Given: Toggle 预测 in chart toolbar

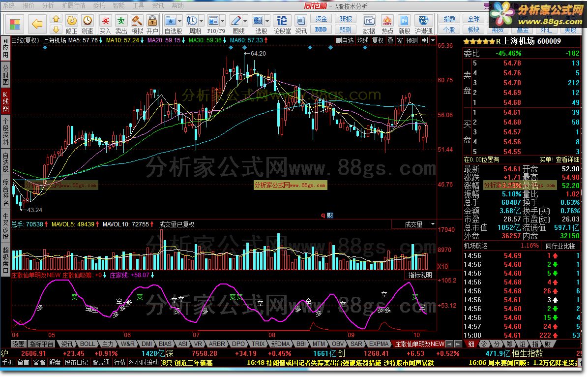Looking at the screenshot, I should (x=412, y=40).
